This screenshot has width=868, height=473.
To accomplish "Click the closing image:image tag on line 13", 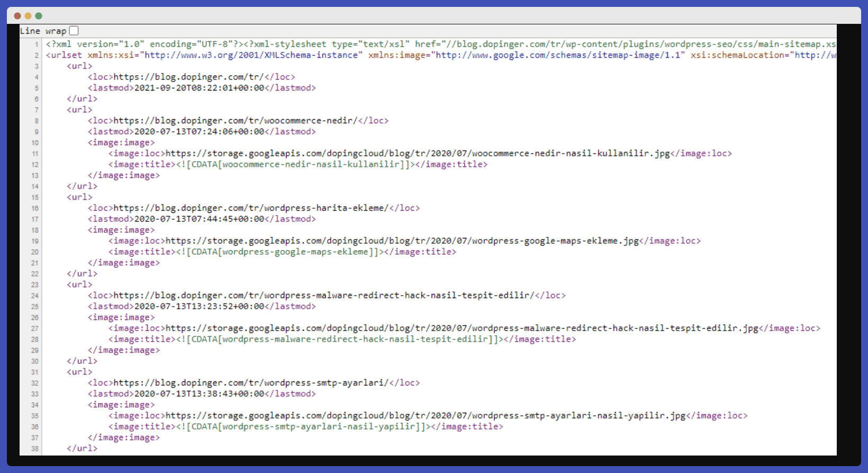I will coord(124,175).
